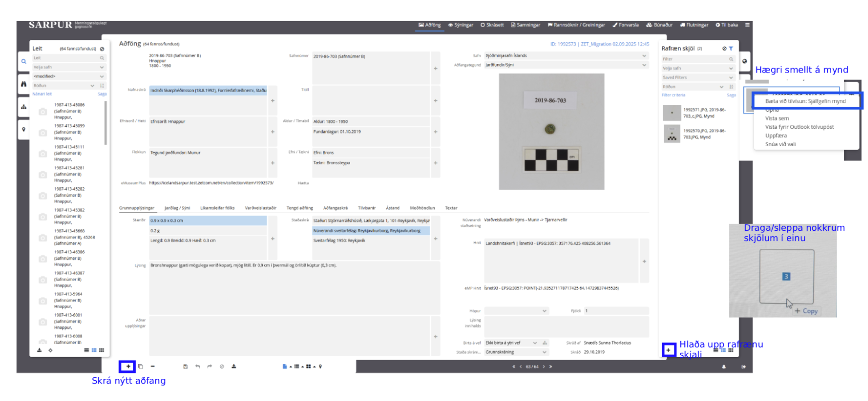Open the search tab in the left sidebar
This screenshot has height=401, width=868.
pyautogui.click(x=24, y=61)
